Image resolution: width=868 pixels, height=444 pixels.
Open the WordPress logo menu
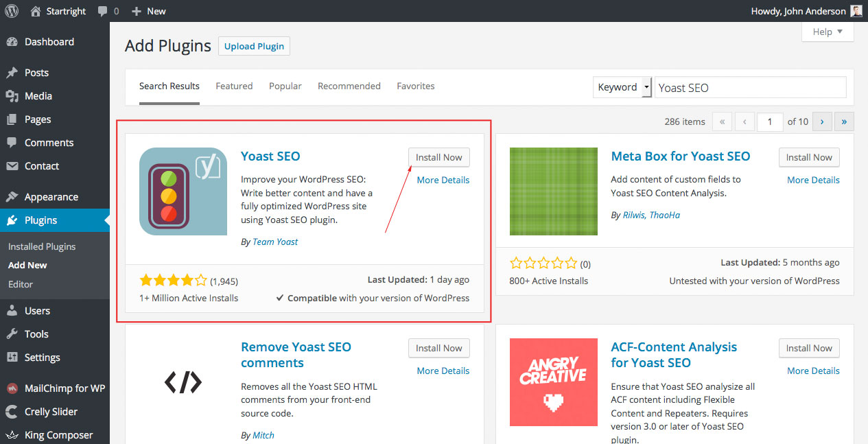(x=12, y=11)
